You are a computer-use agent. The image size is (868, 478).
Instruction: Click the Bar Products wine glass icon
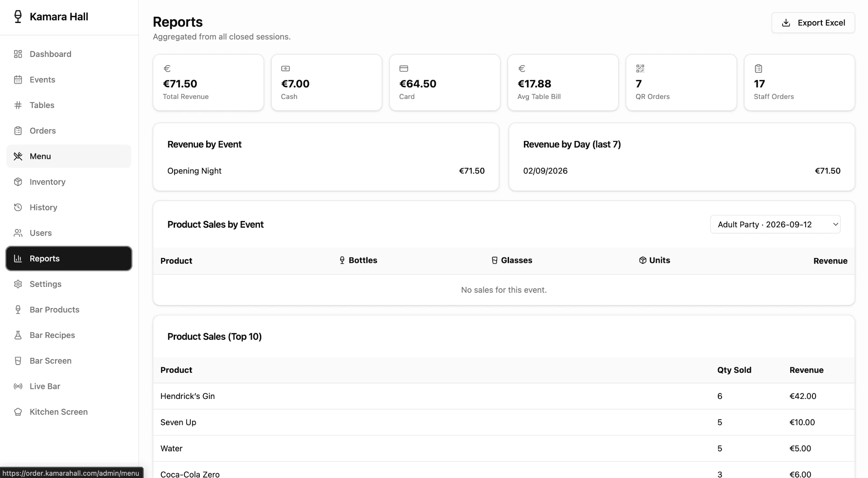18,310
